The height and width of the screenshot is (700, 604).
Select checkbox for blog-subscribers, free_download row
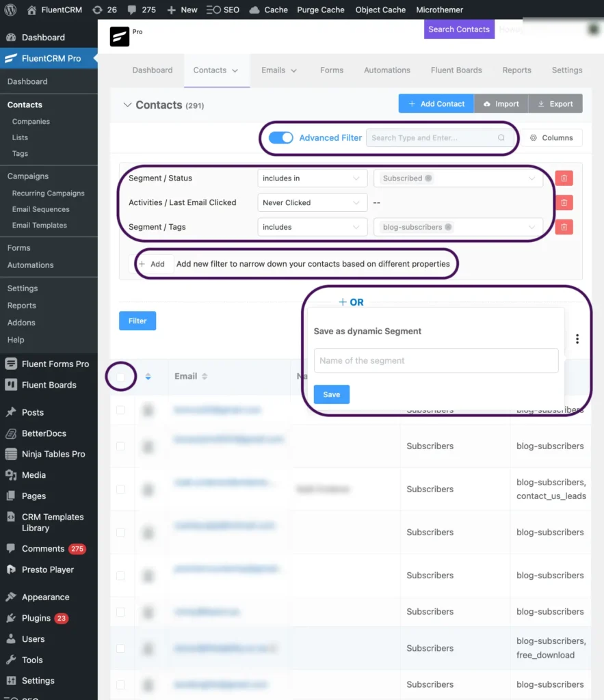(x=120, y=648)
